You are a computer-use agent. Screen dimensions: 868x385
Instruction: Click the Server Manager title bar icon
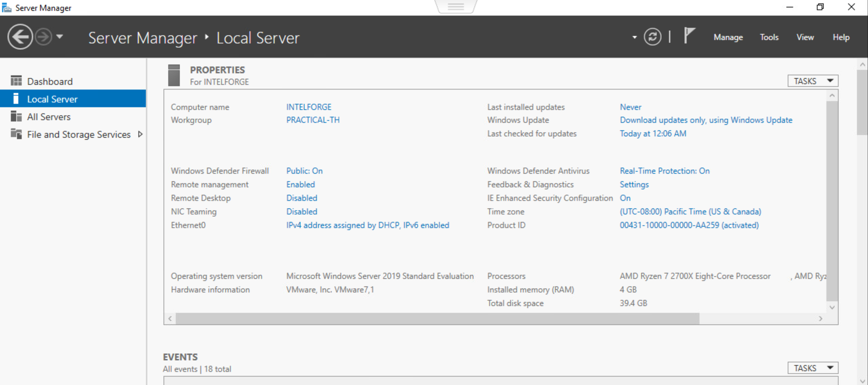7,8
